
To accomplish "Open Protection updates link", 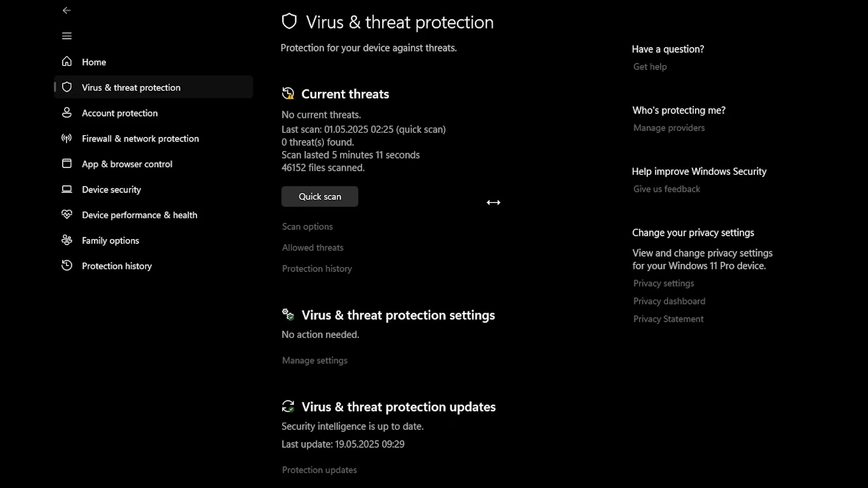I will coord(319,470).
